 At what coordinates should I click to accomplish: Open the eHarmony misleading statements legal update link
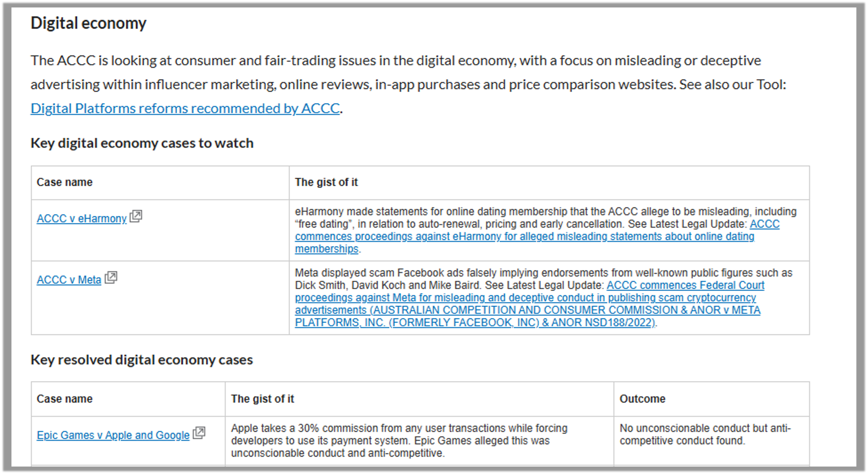[524, 237]
